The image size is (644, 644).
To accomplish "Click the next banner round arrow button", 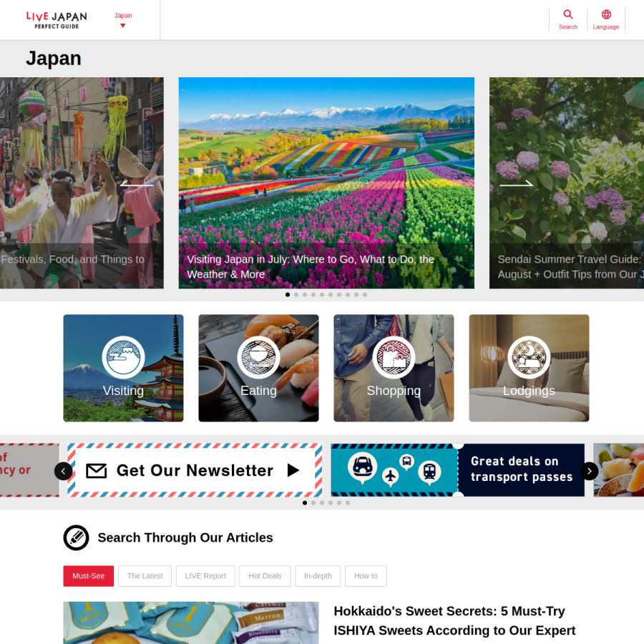I will 590,471.
